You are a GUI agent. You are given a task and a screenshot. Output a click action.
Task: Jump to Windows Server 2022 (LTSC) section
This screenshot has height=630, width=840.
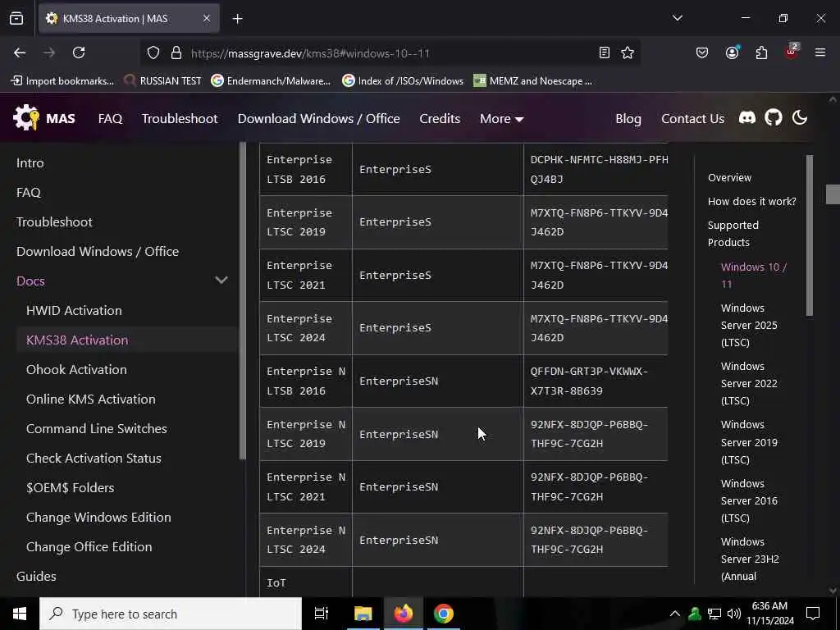(x=748, y=384)
